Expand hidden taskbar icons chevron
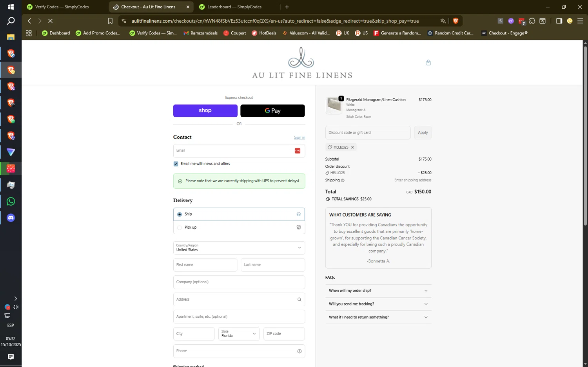The height and width of the screenshot is (367, 588). click(15, 298)
